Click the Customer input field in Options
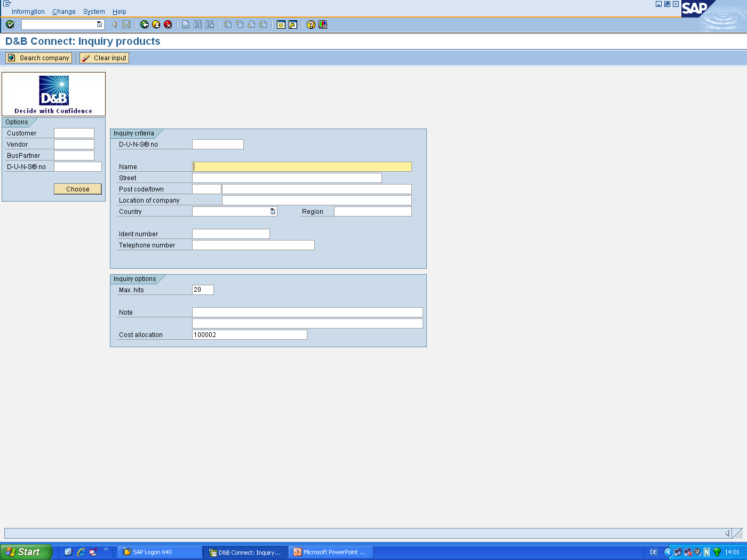Screen dimensions: 747x560 [x=74, y=133]
